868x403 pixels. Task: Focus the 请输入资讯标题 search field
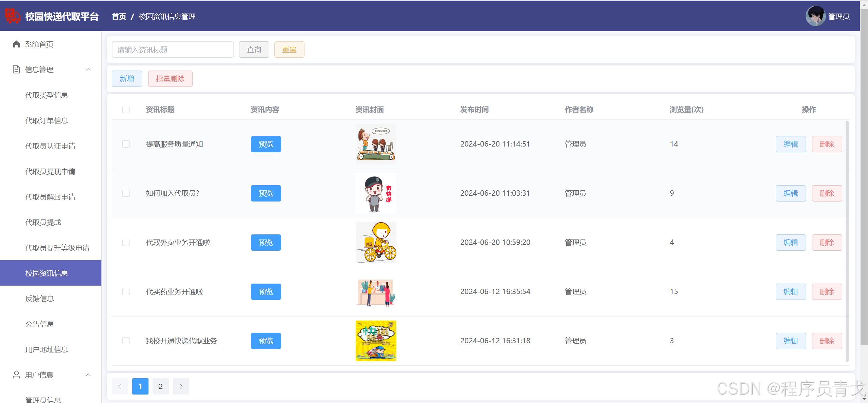click(173, 50)
